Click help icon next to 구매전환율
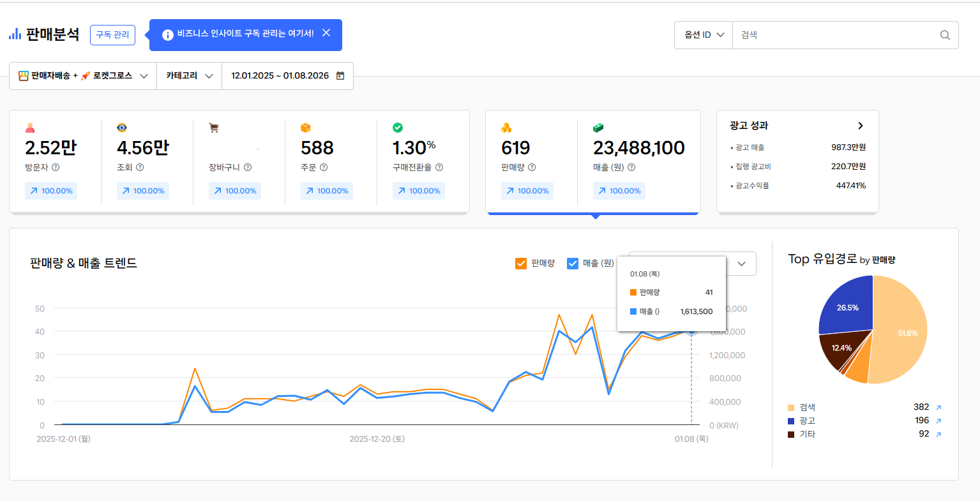Viewport: 980px width, 501px height. [x=439, y=168]
